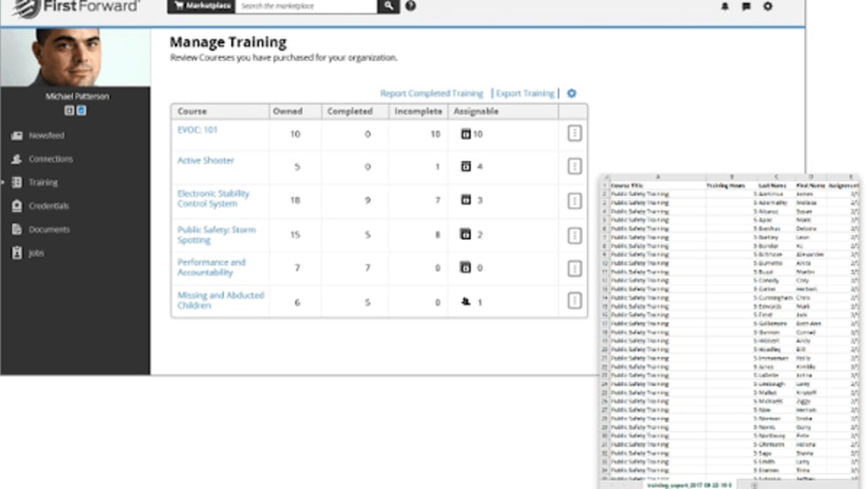
Task: Open the help question mark icon
Action: click(411, 6)
